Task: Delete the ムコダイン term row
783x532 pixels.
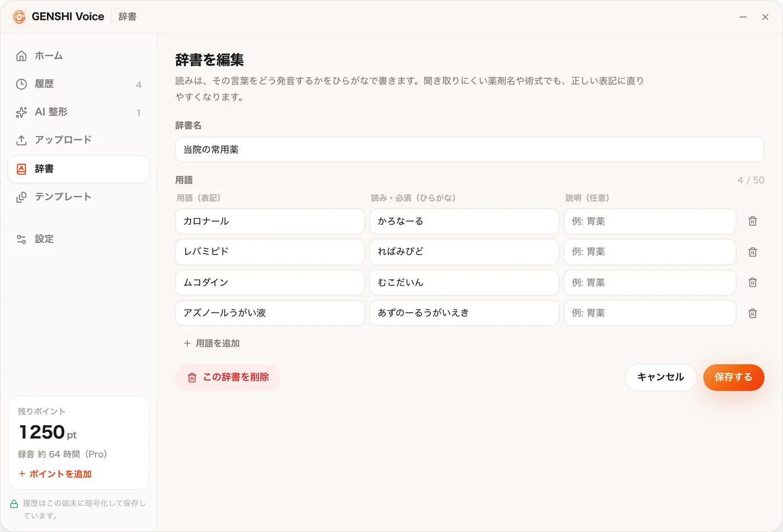Action: (753, 283)
